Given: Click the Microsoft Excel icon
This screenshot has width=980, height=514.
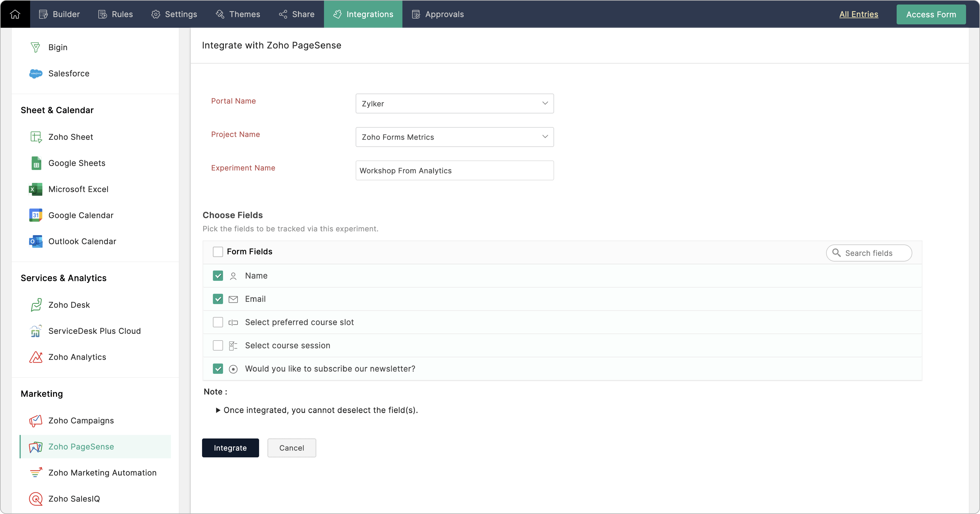Looking at the screenshot, I should (36, 189).
